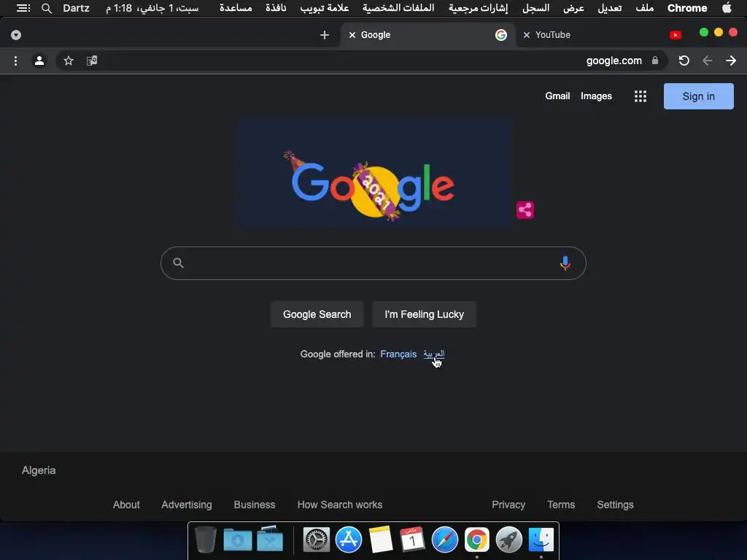Screen dimensions: 747x560
Task: Click the right arrow navigation button
Action: click(731, 61)
